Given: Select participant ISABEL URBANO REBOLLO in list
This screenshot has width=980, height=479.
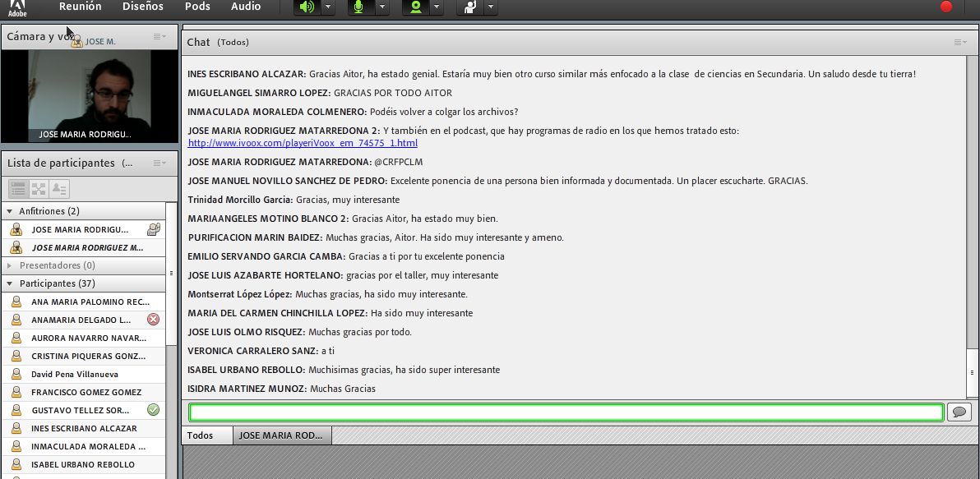Looking at the screenshot, I should pyautogui.click(x=84, y=465).
